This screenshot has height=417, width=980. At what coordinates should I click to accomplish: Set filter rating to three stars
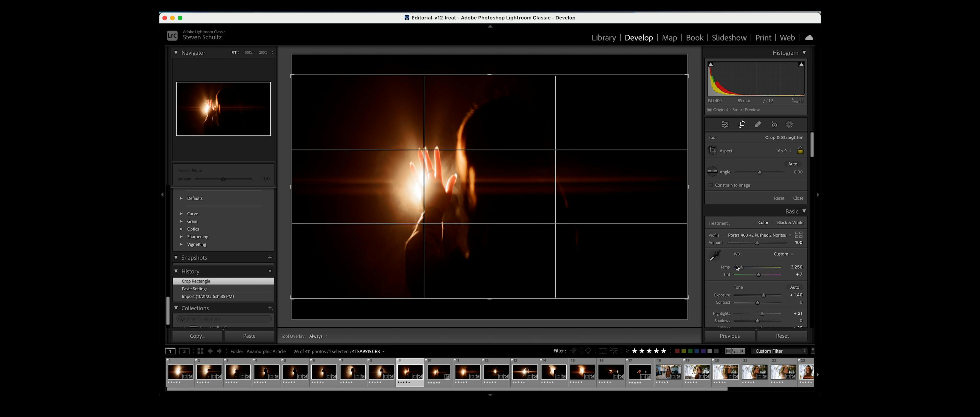pos(649,351)
